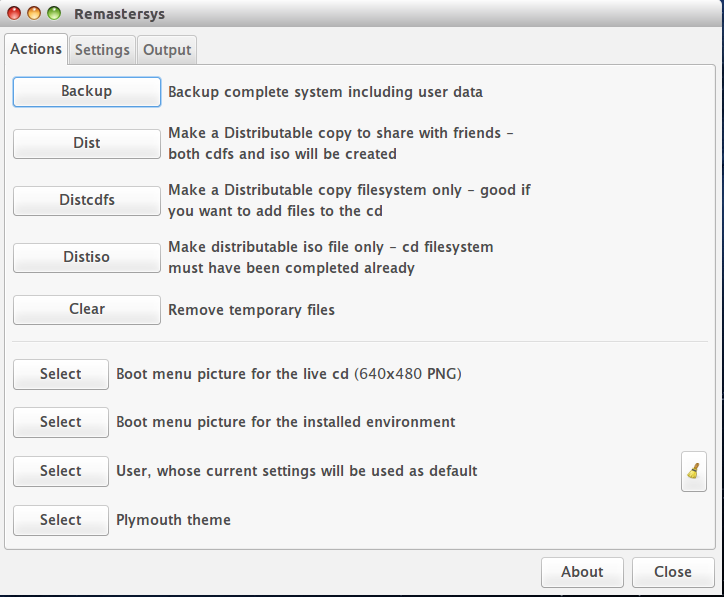Close window with red title bar button
The image size is (724, 597).
tap(14, 13)
